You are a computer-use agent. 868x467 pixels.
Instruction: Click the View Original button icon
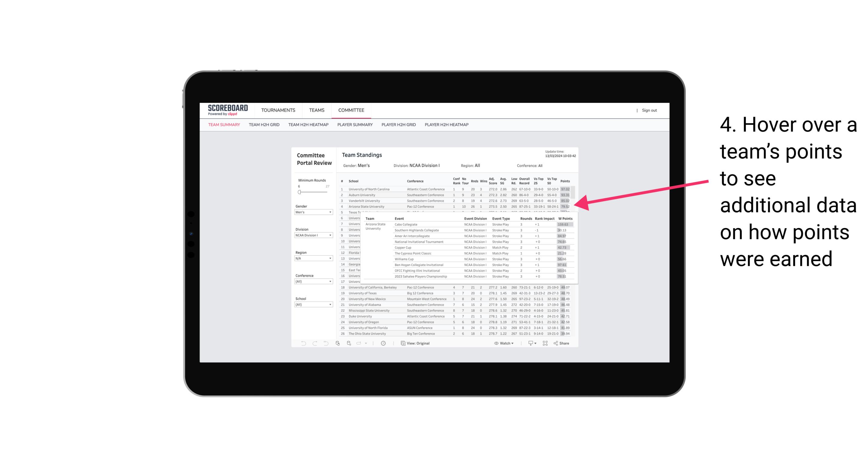click(x=402, y=343)
